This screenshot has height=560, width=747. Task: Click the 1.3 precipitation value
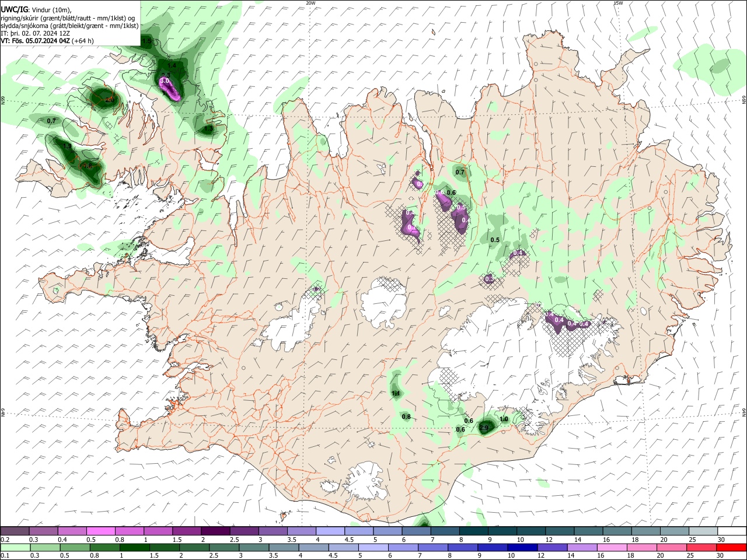point(208,128)
